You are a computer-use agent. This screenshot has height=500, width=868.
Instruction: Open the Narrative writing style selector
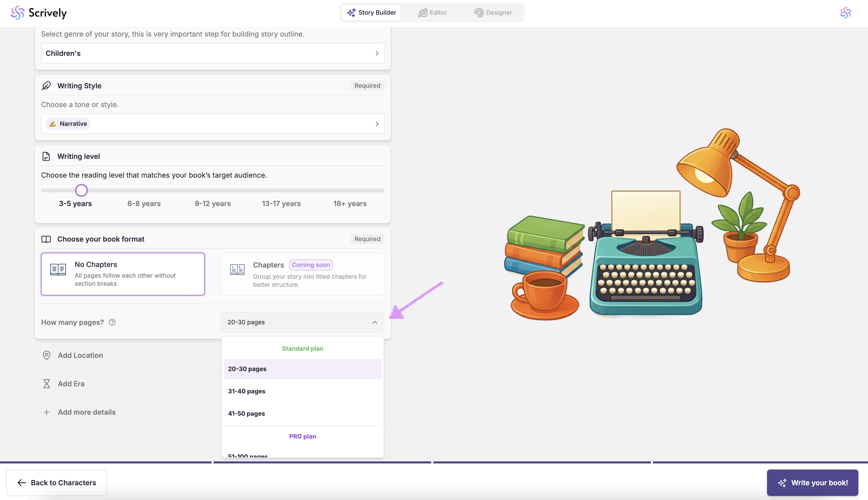pos(212,124)
